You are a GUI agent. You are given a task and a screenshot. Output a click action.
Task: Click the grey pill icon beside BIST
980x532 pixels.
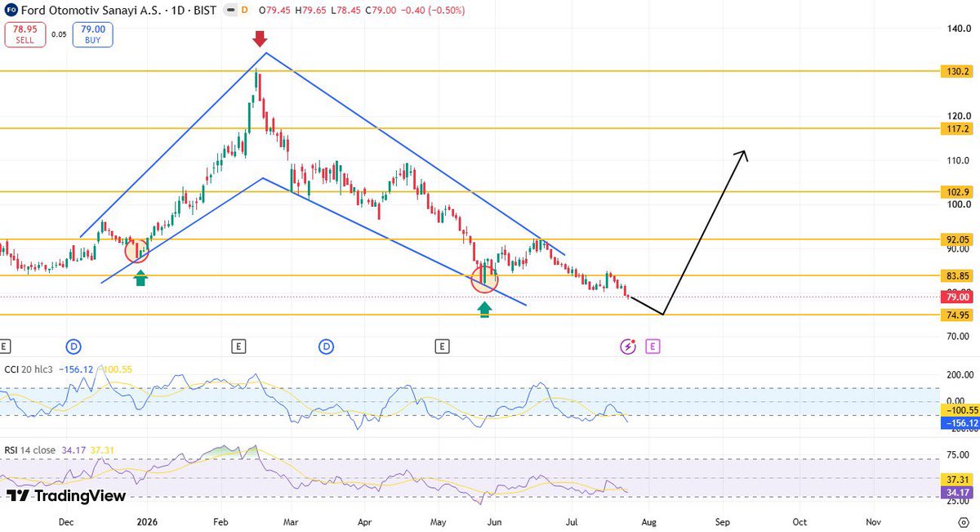229,11
